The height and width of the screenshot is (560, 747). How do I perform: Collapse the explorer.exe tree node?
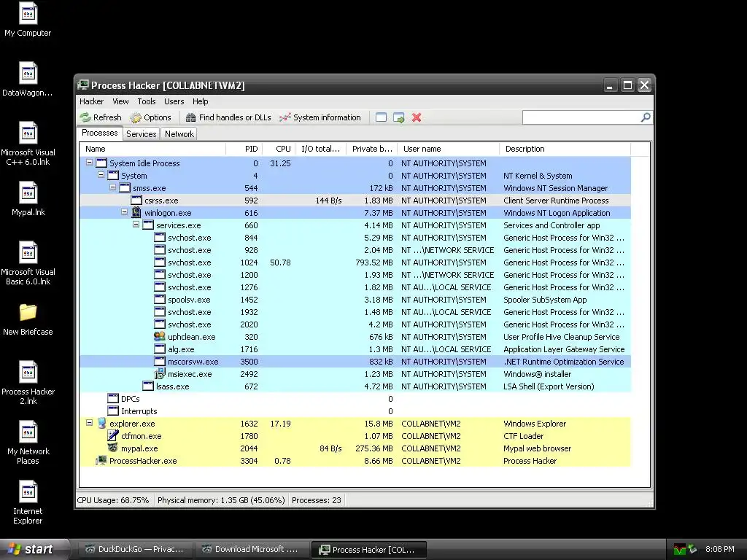(x=89, y=422)
